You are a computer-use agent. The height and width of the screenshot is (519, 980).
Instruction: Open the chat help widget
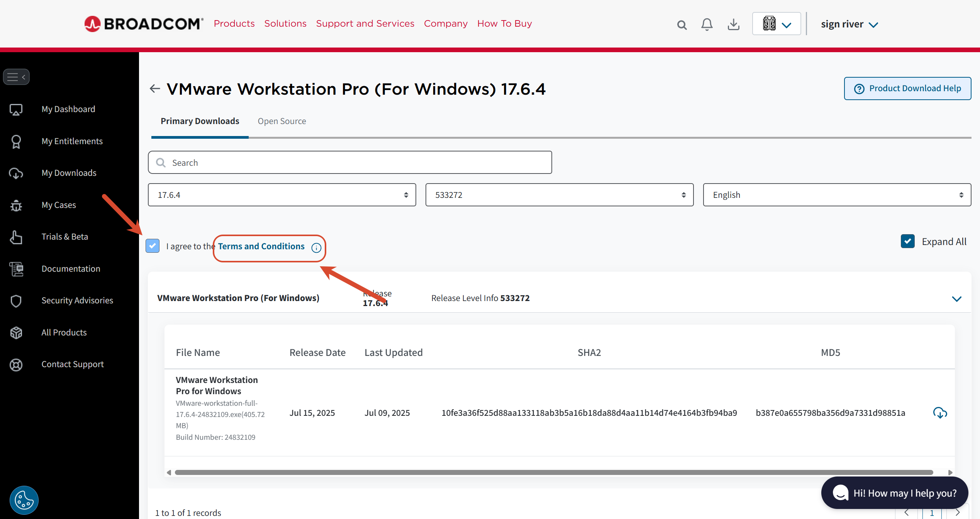(895, 493)
